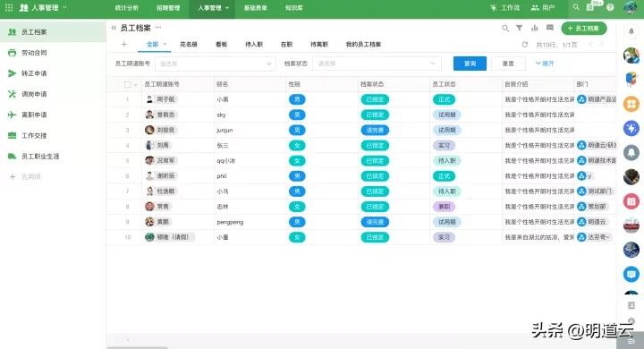
Task: Open the user profile avatar in the header
Action: point(630,7)
